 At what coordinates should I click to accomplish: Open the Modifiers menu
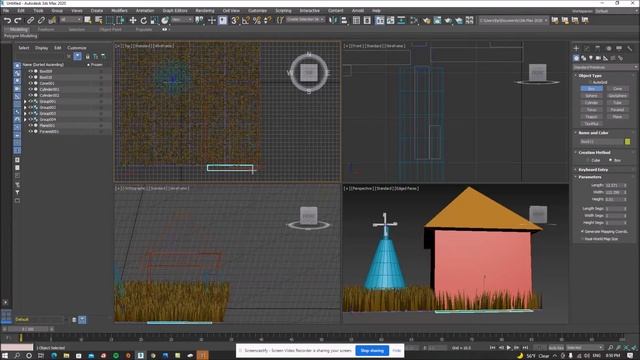[x=119, y=11]
